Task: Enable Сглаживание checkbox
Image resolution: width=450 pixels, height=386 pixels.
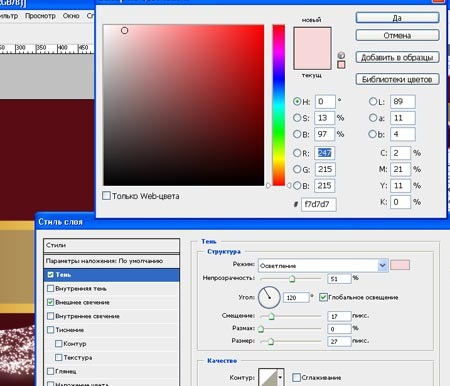Action: tap(296, 377)
